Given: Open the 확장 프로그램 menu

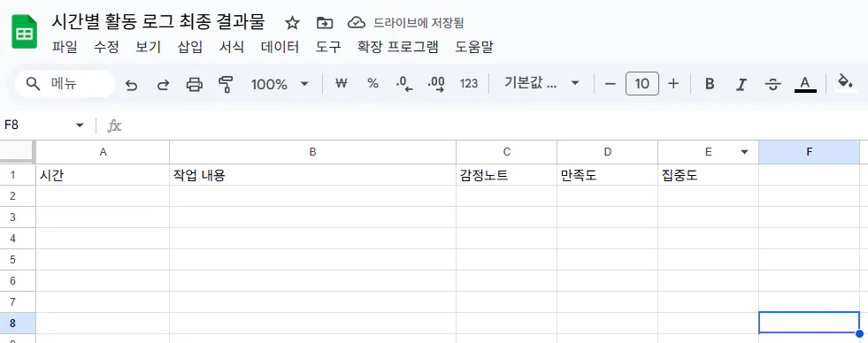Looking at the screenshot, I should [x=398, y=47].
